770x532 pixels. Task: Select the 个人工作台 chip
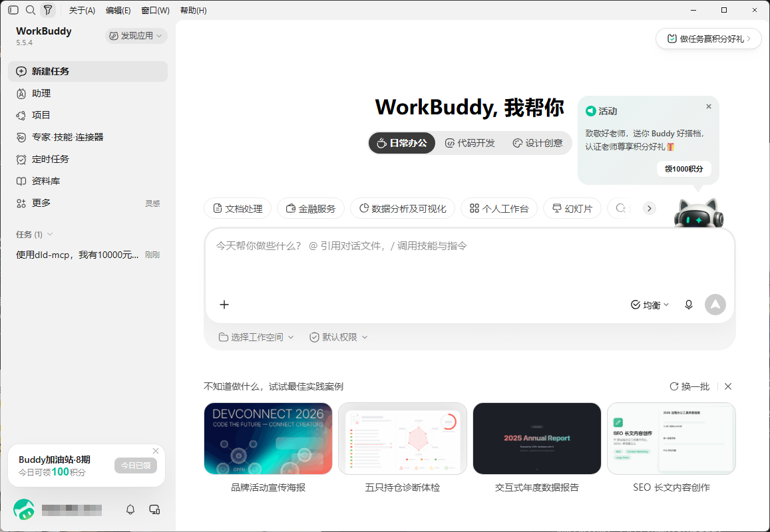(x=499, y=209)
